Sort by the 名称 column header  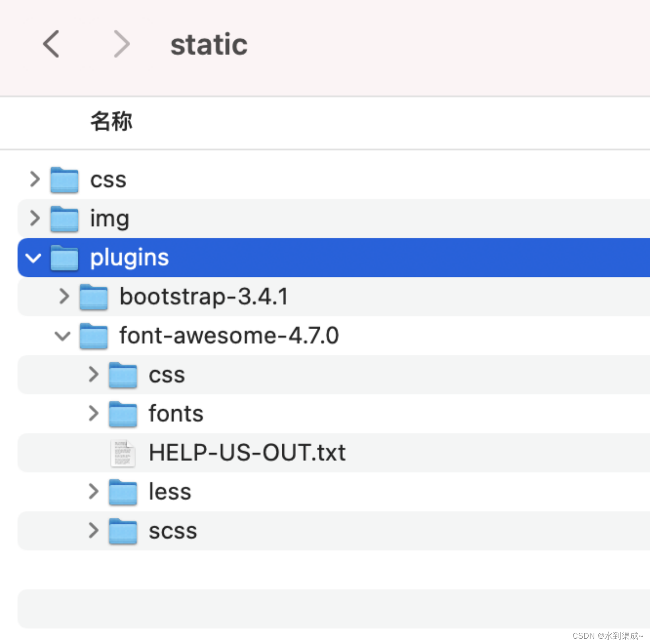click(111, 121)
